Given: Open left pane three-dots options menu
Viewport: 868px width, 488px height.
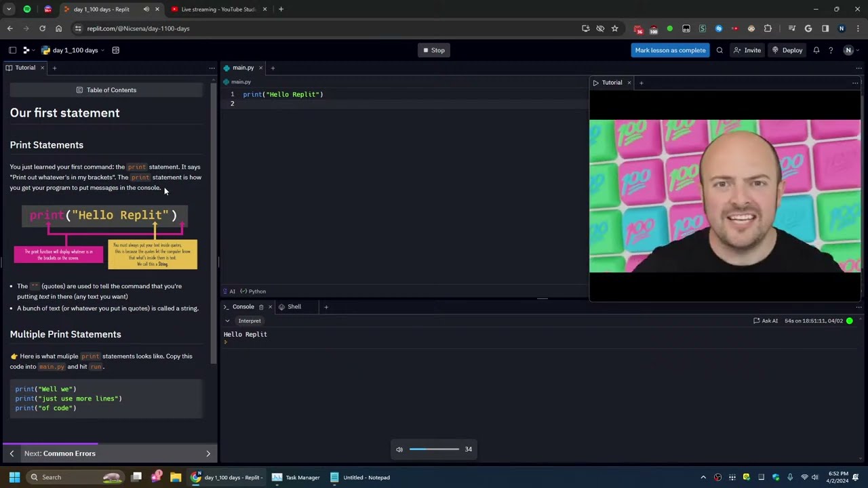Looking at the screenshot, I should point(212,68).
